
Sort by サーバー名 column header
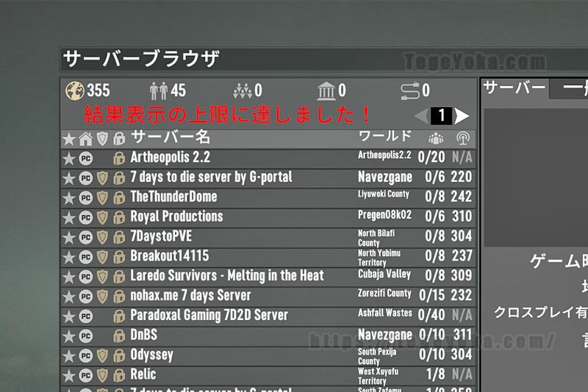171,137
